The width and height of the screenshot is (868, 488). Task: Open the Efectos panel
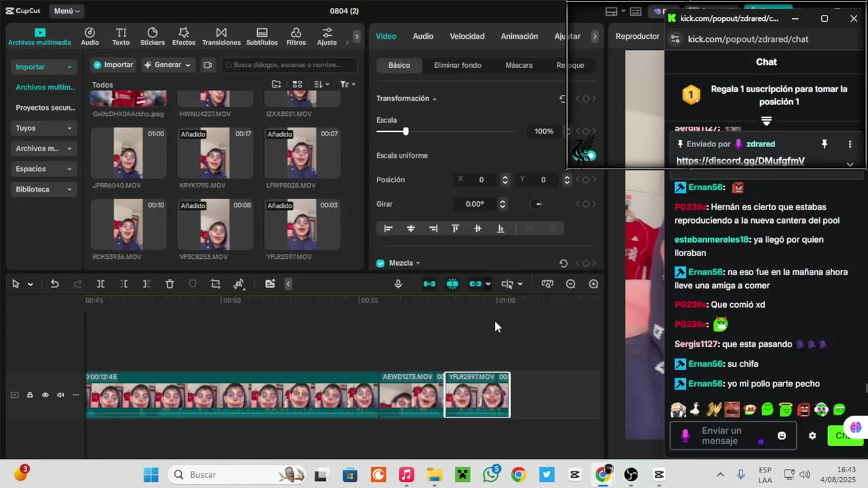click(184, 37)
